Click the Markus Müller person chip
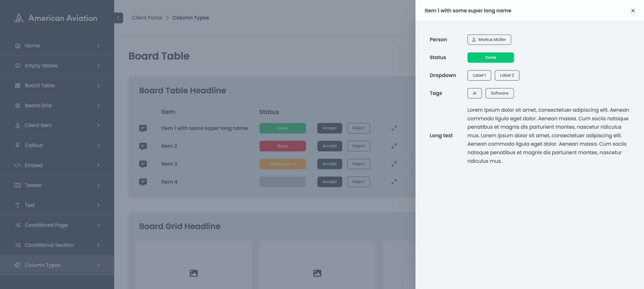The height and width of the screenshot is (289, 644). tap(489, 40)
